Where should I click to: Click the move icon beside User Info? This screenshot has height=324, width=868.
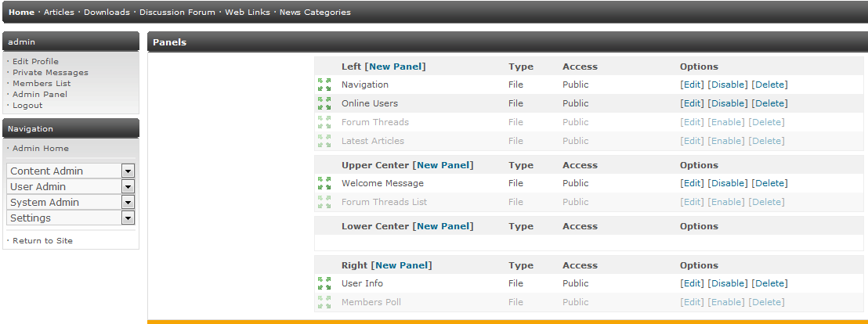coord(324,283)
